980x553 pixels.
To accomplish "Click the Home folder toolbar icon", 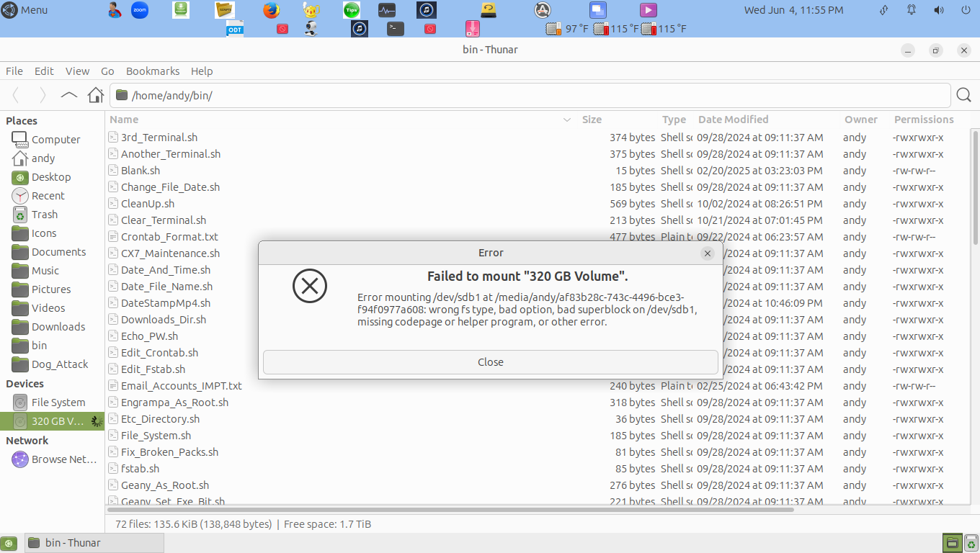I will click(95, 95).
